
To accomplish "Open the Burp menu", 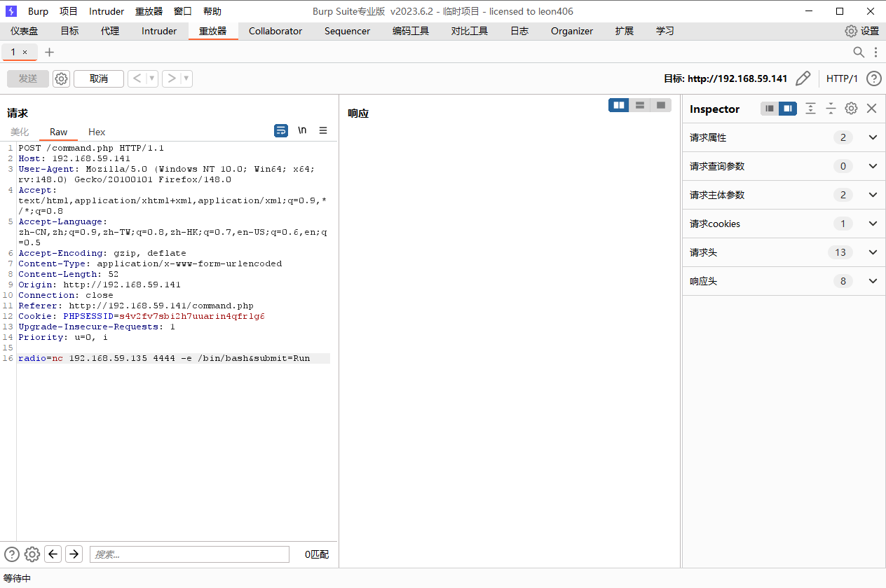I will (x=38, y=11).
